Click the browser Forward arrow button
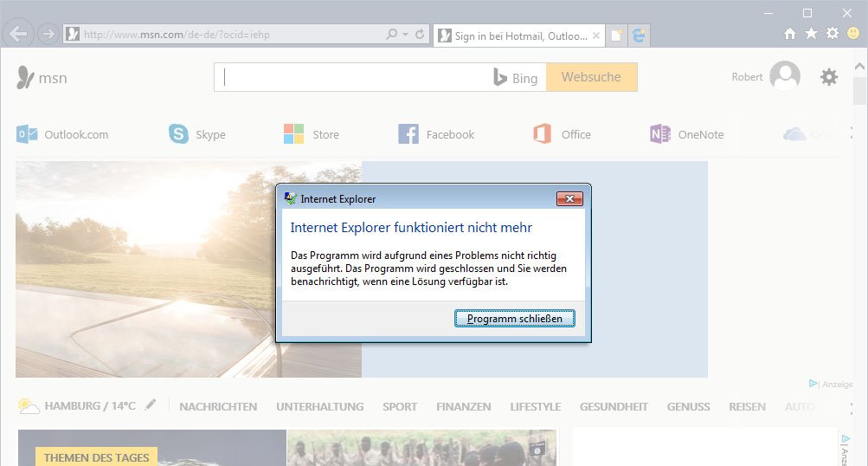This screenshot has height=466, width=868. click(x=48, y=35)
